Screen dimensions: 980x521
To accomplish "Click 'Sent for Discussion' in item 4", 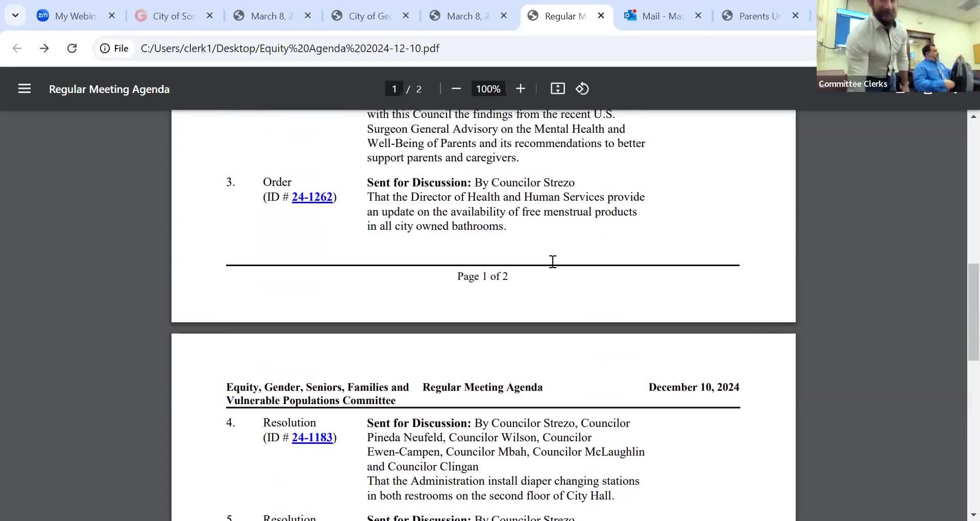I will tap(419, 423).
